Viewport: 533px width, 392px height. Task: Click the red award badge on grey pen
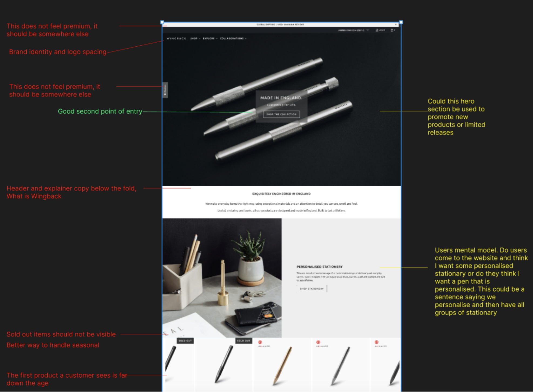tap(318, 342)
